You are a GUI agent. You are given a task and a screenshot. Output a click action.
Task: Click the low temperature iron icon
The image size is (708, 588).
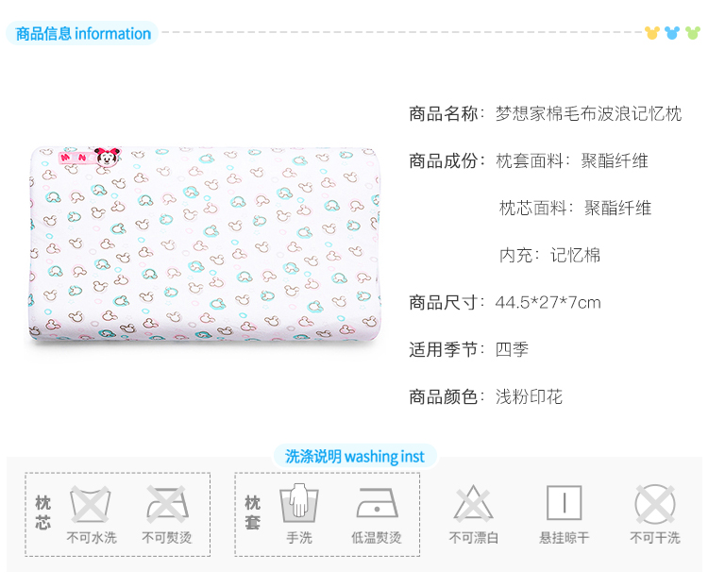coord(377,503)
